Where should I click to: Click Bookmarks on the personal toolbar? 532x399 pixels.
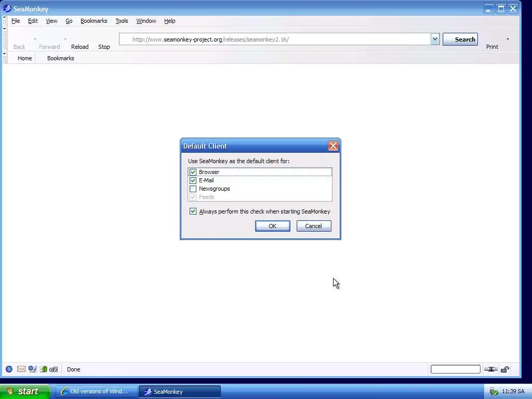click(61, 58)
